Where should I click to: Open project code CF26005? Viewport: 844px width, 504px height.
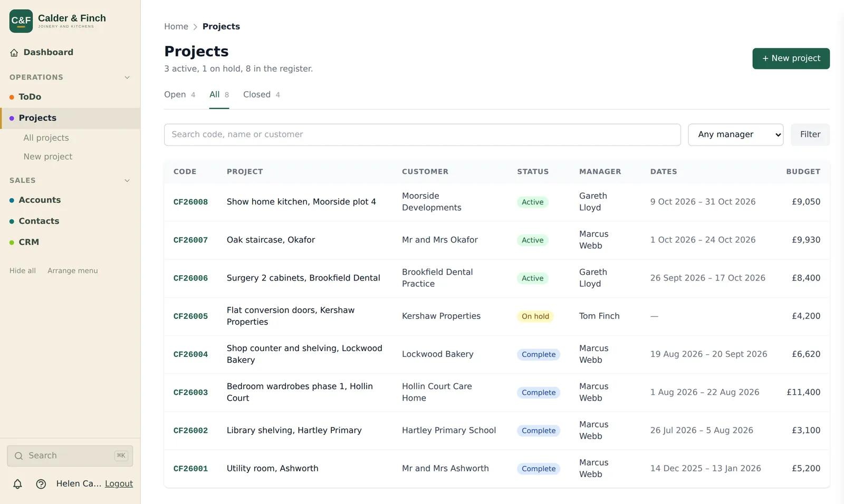tap(190, 316)
